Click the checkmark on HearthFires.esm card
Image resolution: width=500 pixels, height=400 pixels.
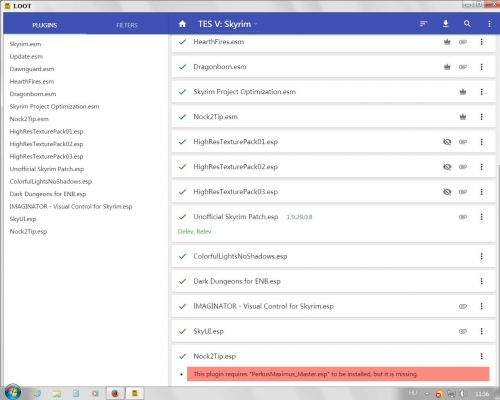pos(182,42)
